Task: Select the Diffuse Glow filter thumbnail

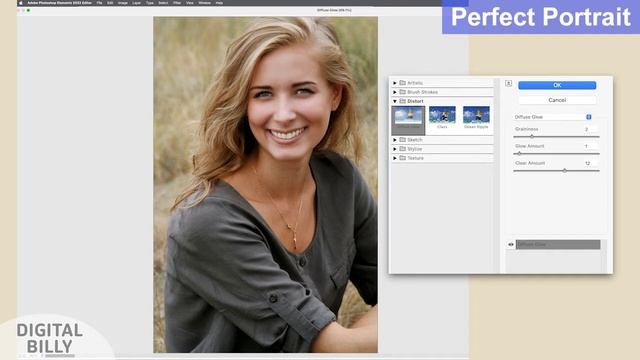Action: (408, 120)
